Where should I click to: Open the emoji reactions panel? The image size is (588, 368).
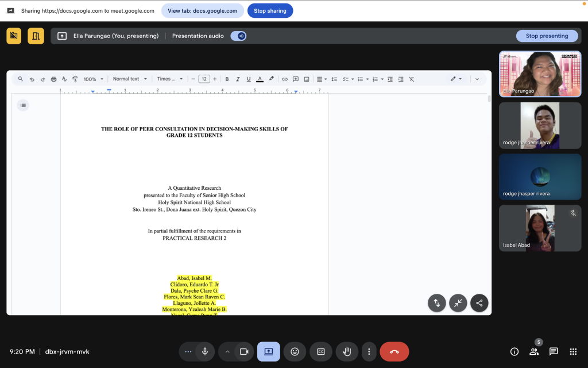click(x=295, y=351)
